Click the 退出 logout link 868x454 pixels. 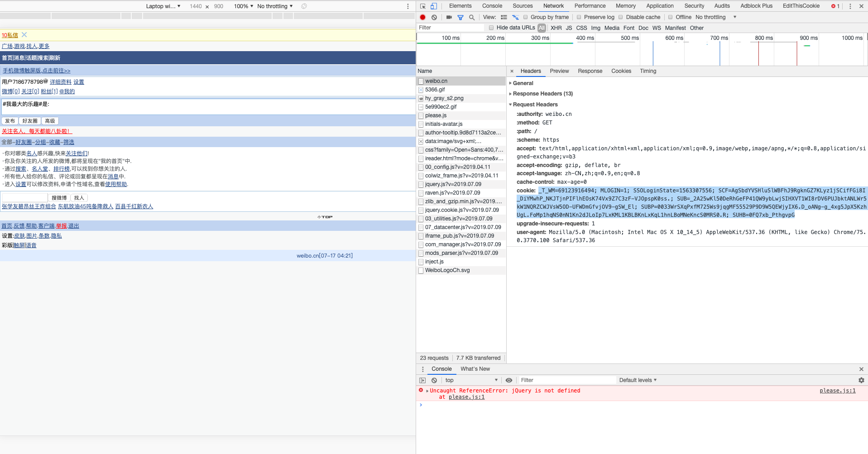73,226
